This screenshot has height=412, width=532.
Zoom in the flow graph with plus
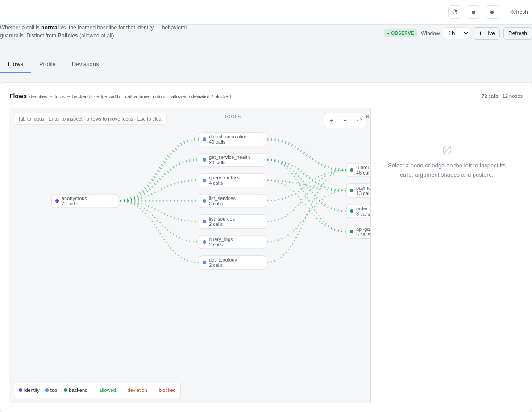(x=332, y=121)
